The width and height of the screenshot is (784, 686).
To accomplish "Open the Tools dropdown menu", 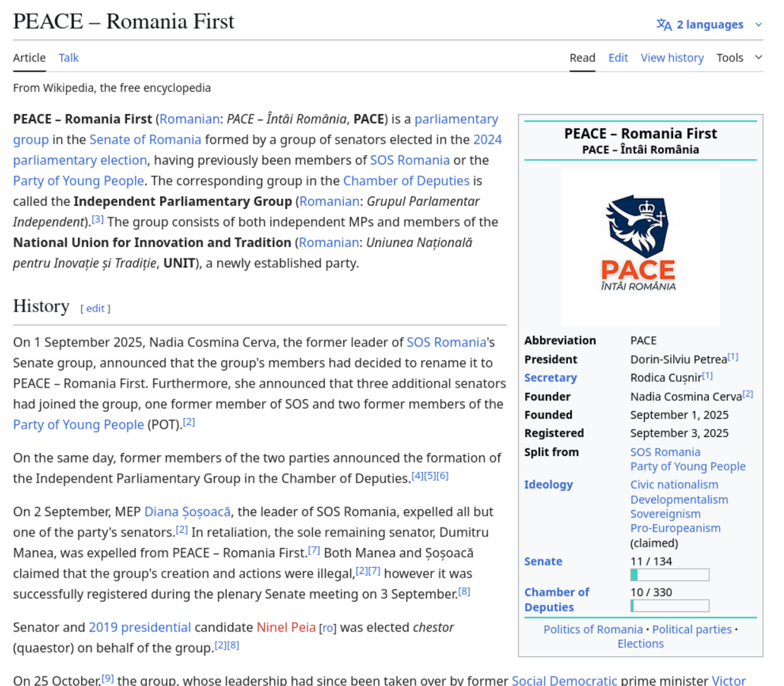I will 739,58.
